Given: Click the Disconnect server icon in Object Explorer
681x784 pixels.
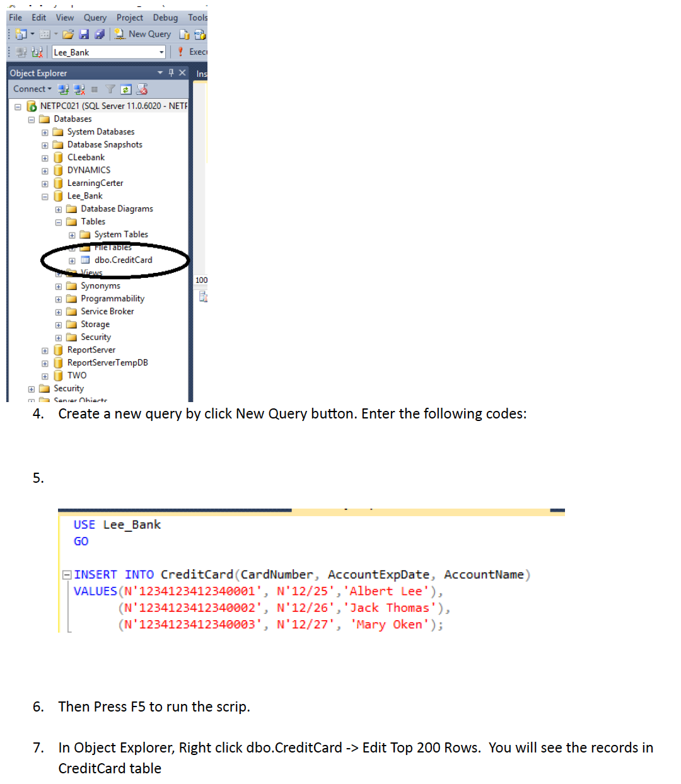Looking at the screenshot, I should pos(78,89).
